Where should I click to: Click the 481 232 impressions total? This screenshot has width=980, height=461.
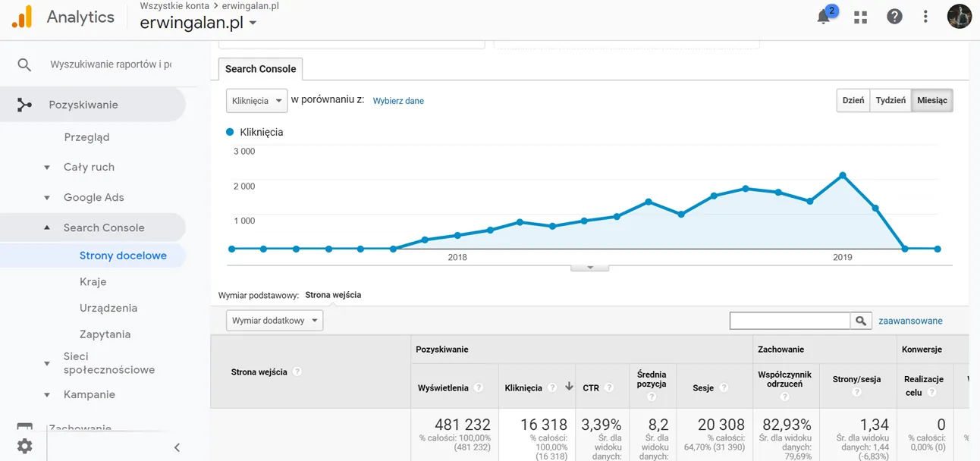[463, 425]
